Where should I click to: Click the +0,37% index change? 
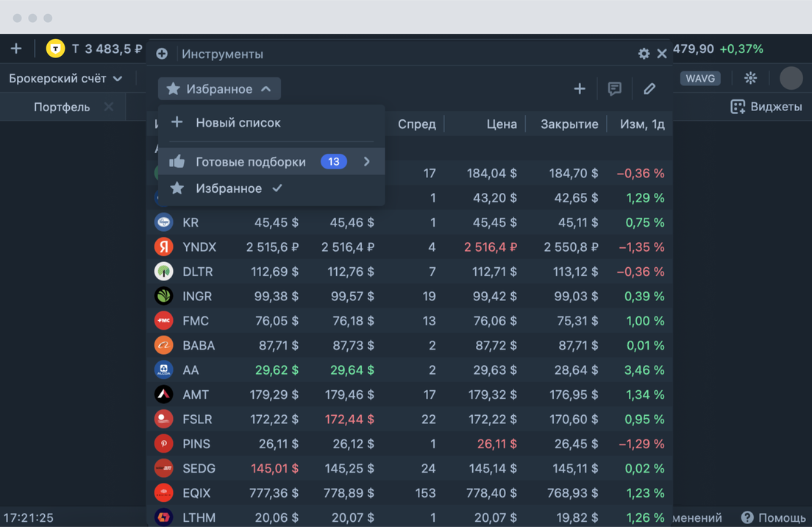click(x=741, y=49)
